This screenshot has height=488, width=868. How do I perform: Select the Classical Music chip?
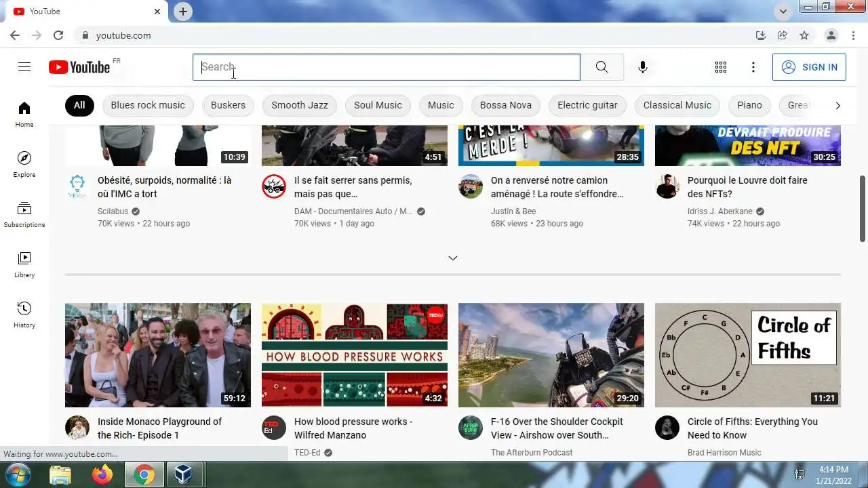click(x=677, y=105)
